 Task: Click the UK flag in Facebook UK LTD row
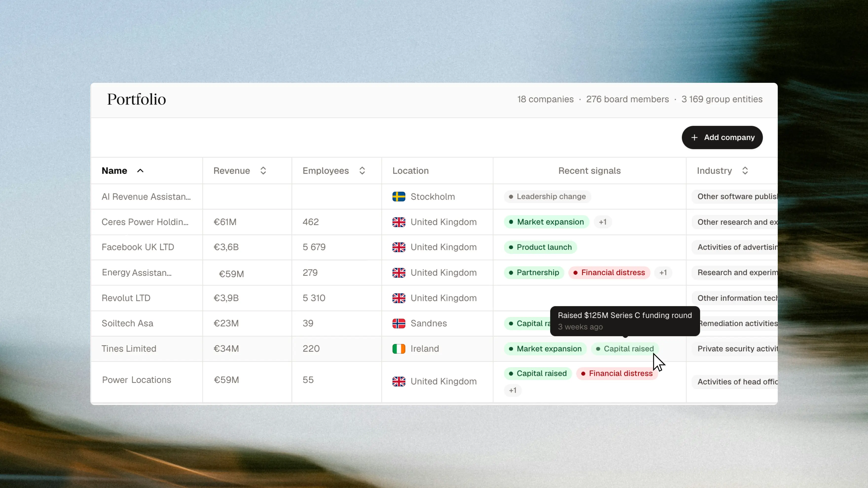click(x=399, y=247)
